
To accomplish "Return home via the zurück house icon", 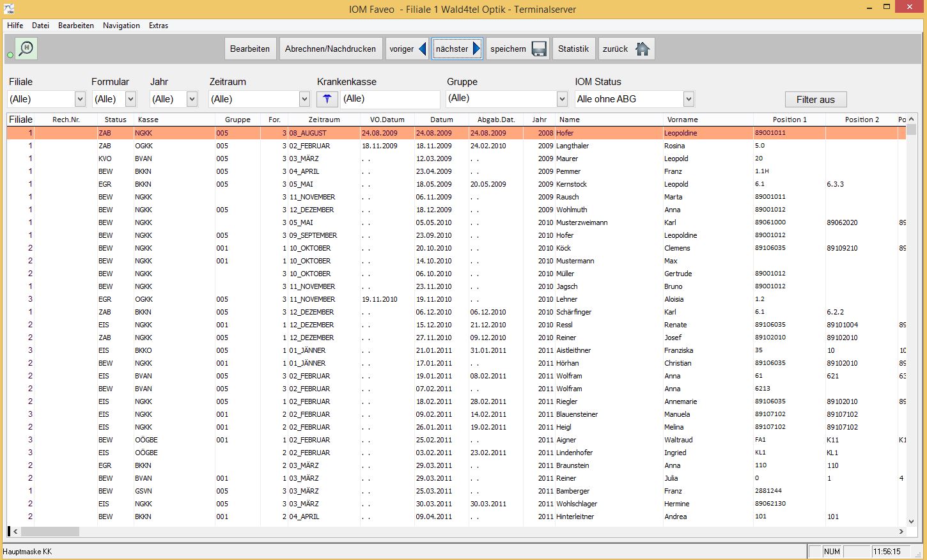I will tap(643, 49).
